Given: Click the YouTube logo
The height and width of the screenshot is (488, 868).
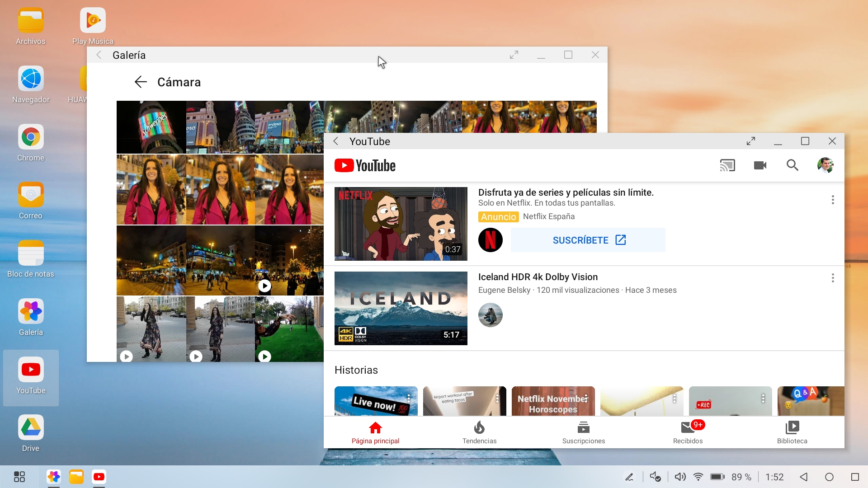Looking at the screenshot, I should click(365, 165).
